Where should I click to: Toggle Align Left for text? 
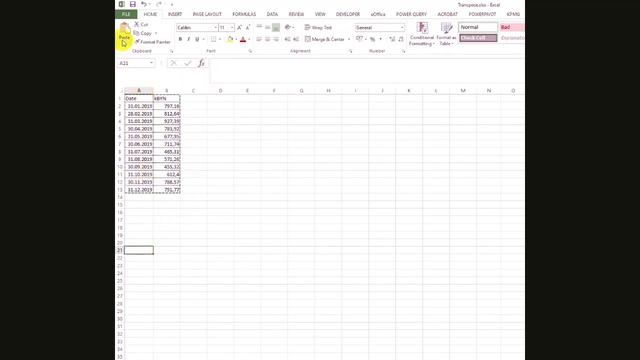[259, 39]
